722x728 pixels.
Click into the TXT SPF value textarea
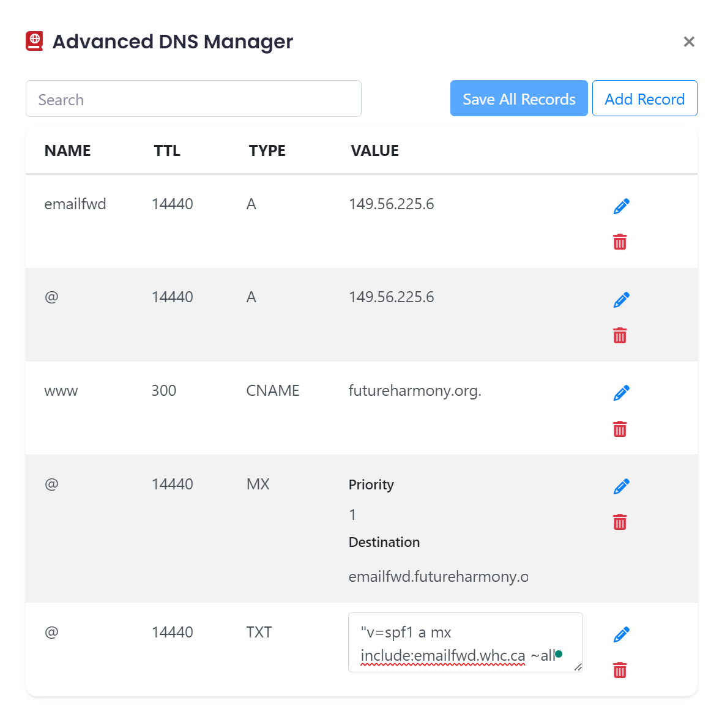click(x=465, y=642)
